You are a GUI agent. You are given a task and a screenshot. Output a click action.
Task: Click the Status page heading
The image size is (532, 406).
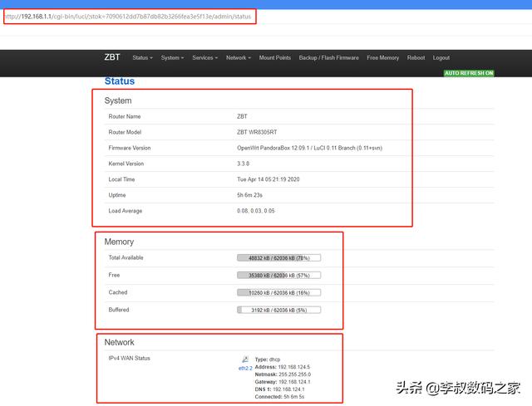(120, 81)
